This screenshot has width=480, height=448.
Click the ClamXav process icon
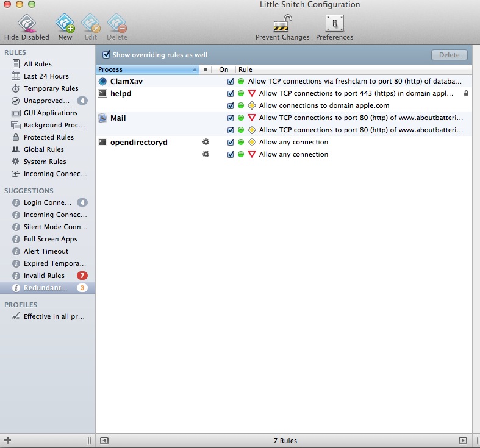[x=103, y=81]
